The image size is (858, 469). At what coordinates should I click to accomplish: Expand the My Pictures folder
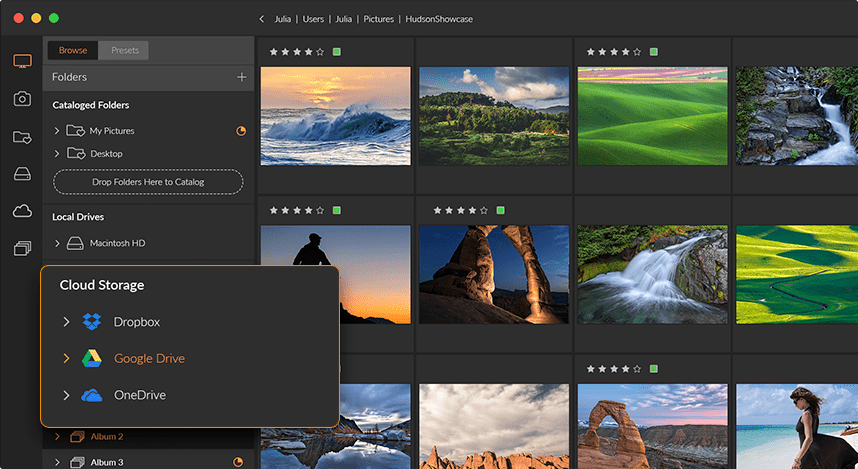(57, 131)
